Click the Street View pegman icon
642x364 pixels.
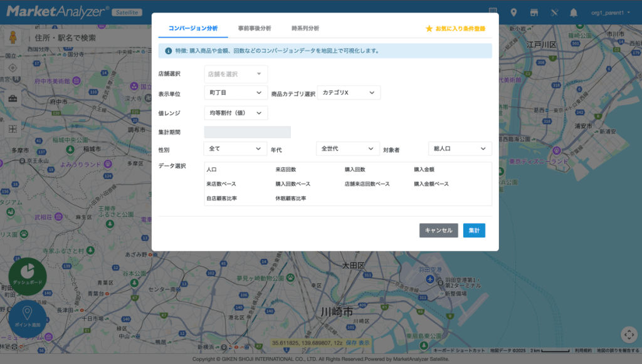pyautogui.click(x=13, y=37)
